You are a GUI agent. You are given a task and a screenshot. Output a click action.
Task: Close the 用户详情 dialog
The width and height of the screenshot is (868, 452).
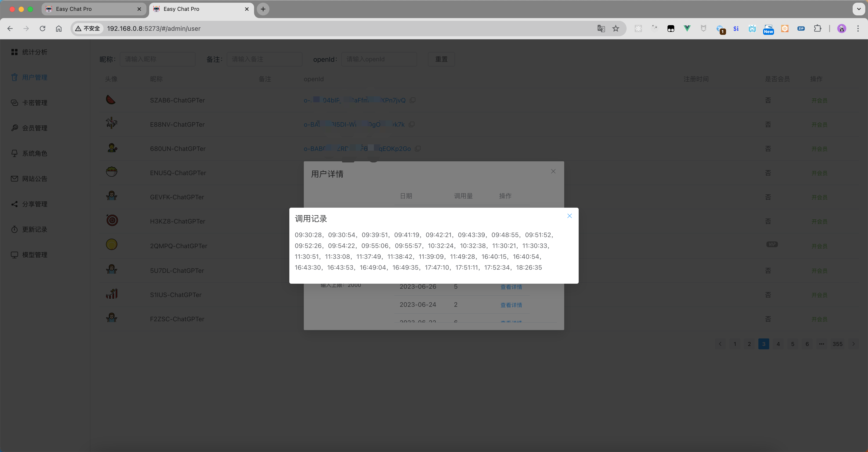tap(553, 171)
